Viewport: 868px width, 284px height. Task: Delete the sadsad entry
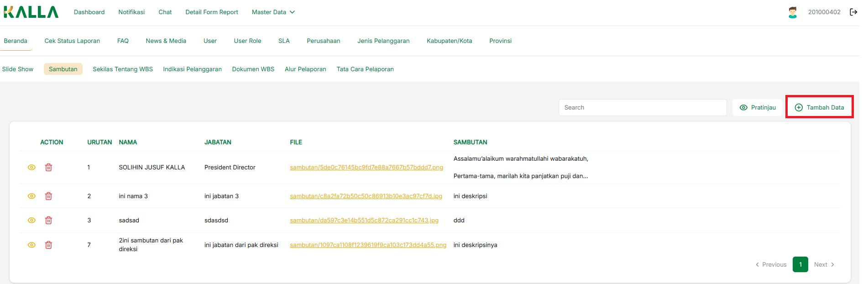[x=48, y=221]
